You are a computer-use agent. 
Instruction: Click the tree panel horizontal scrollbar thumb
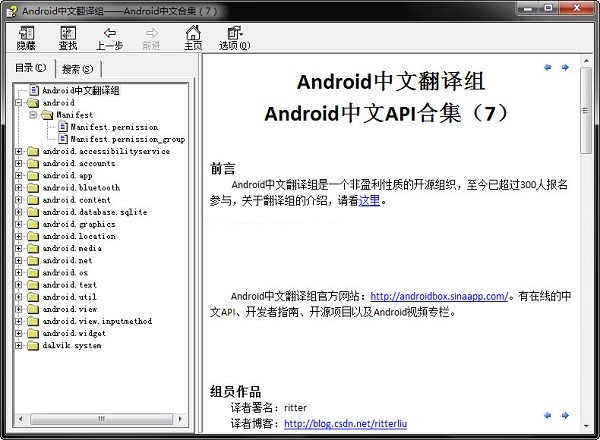pos(101,419)
